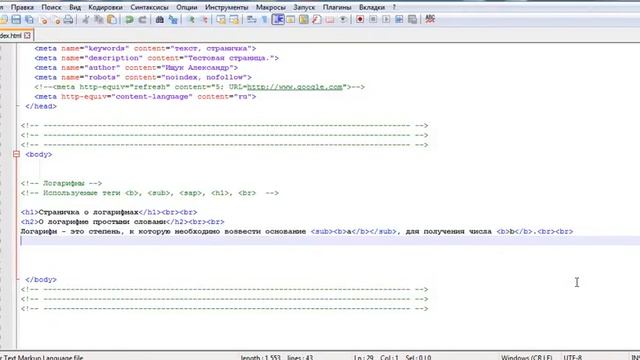Click the UTF-8 encoding status field

tap(573, 357)
